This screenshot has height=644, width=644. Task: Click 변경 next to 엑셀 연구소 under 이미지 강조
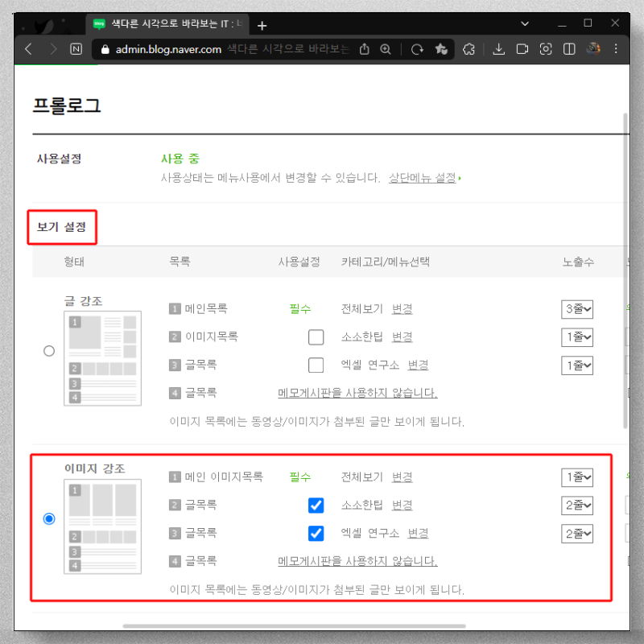(x=418, y=534)
